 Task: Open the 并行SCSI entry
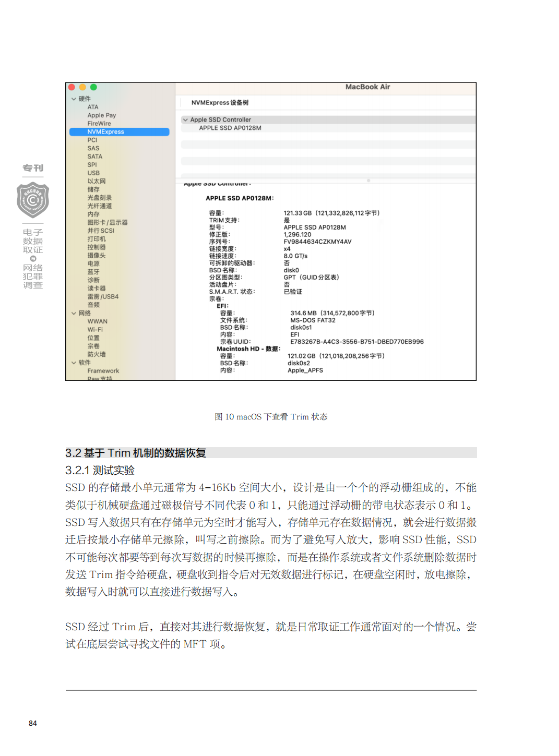[x=101, y=231]
